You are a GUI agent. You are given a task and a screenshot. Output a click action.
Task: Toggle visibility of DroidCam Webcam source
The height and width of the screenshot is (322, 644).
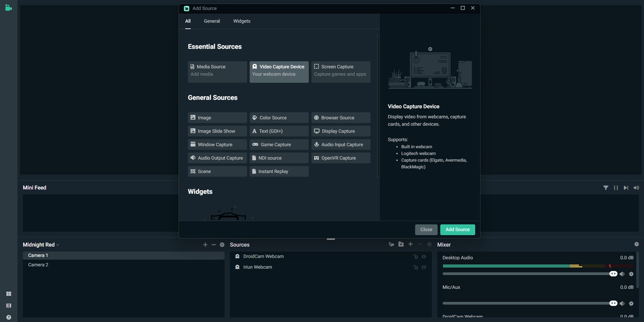(x=424, y=256)
